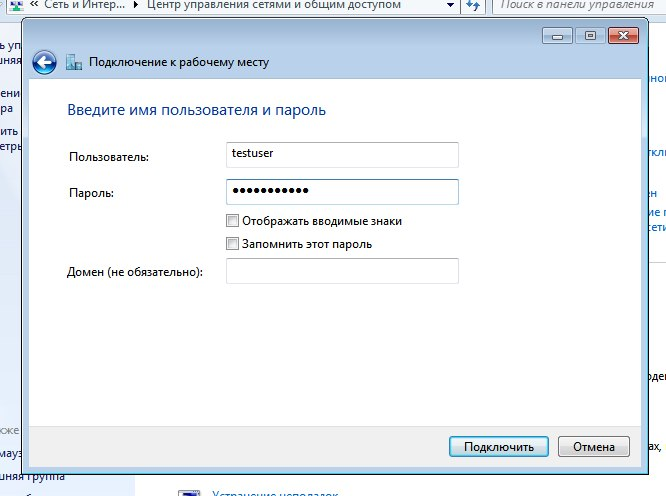
Task: Open the hidden breadcrumb chevrons overflow
Action: [34, 4]
